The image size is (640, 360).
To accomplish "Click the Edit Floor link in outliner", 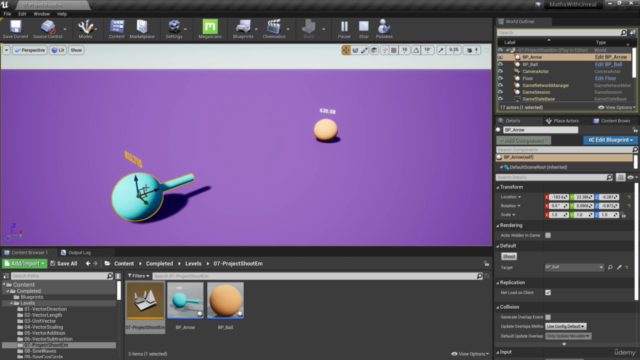I will (x=605, y=78).
